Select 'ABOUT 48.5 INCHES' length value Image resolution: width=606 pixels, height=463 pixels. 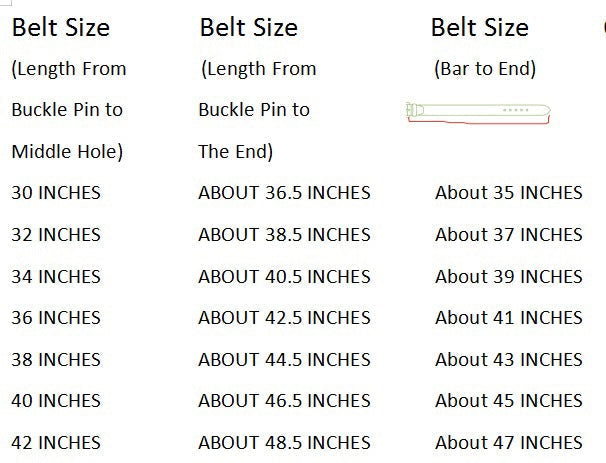point(284,442)
